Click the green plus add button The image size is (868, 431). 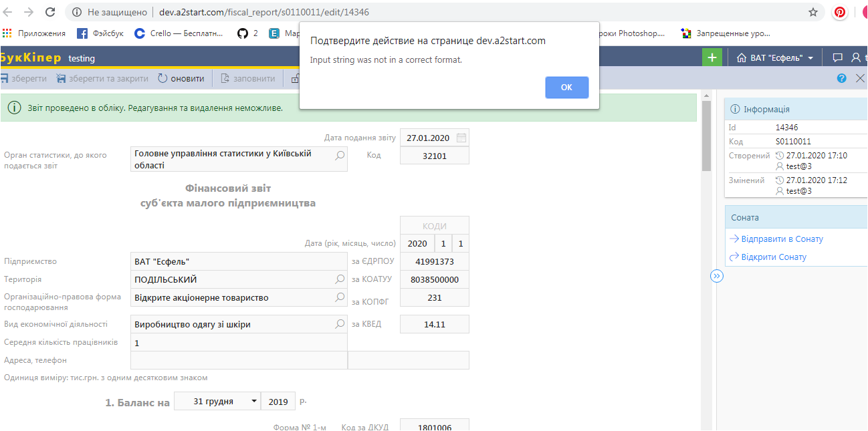tap(712, 58)
